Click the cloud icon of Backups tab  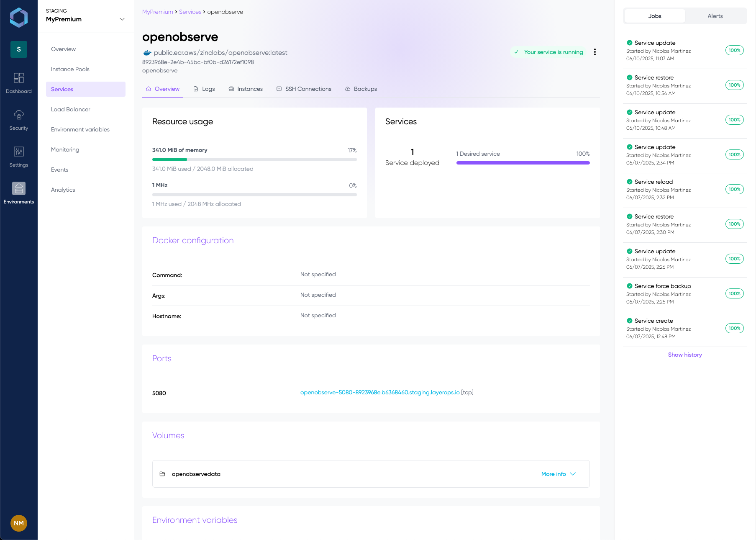[348, 89]
